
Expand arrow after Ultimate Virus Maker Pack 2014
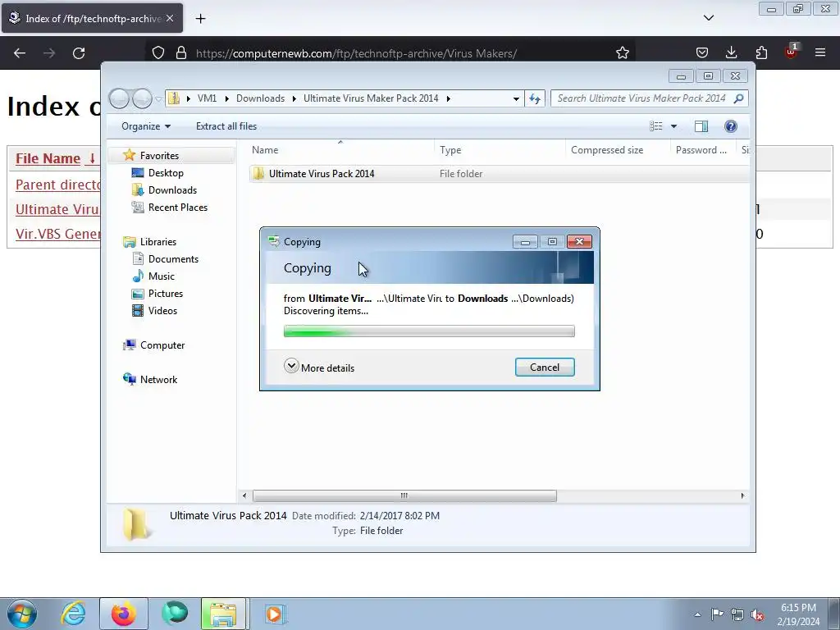(x=449, y=98)
